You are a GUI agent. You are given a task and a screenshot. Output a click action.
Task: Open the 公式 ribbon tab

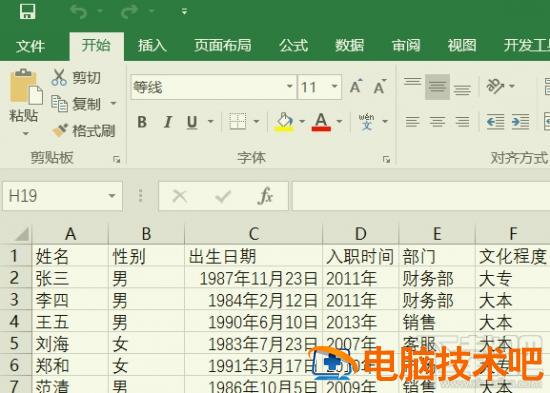(293, 46)
